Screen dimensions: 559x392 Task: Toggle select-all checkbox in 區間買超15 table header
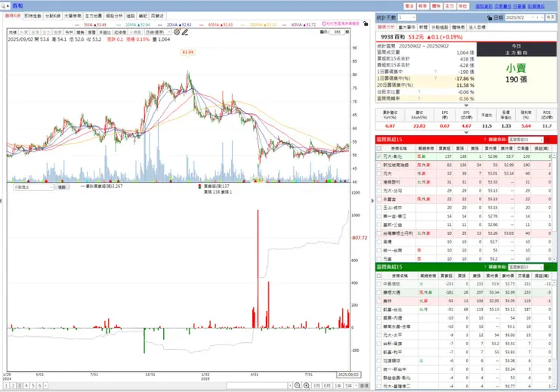[379, 148]
